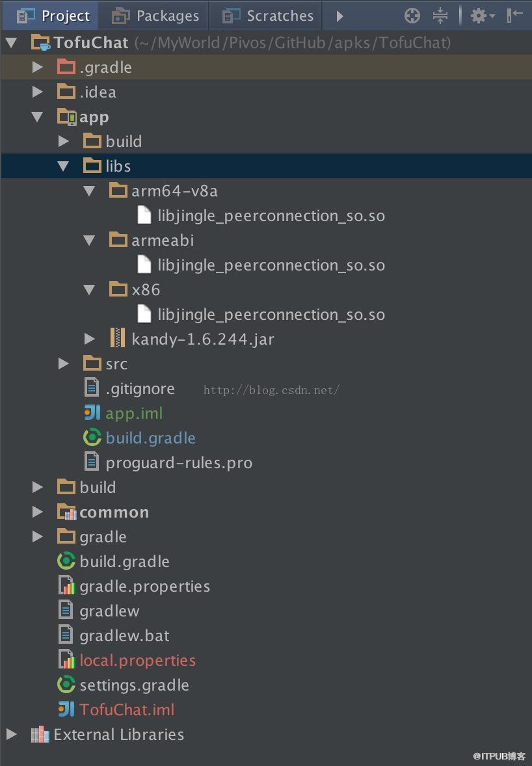532x766 pixels.
Task: Expand External Libraries node
Action: click(11, 734)
